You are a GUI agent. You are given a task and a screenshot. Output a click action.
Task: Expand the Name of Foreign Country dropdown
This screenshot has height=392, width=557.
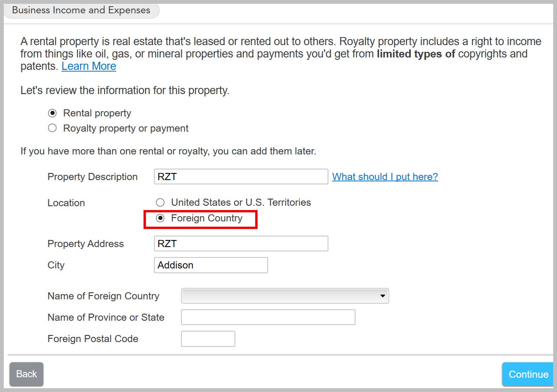point(285,296)
